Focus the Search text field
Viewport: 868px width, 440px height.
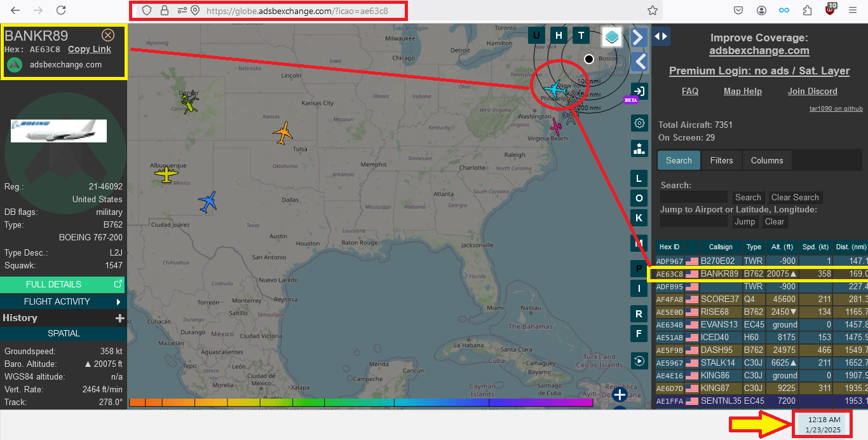694,197
